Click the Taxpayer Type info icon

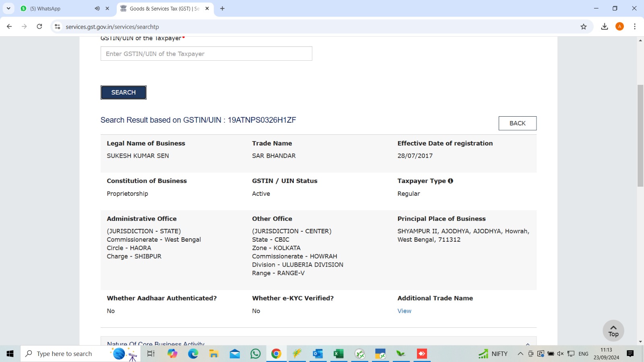[450, 181]
